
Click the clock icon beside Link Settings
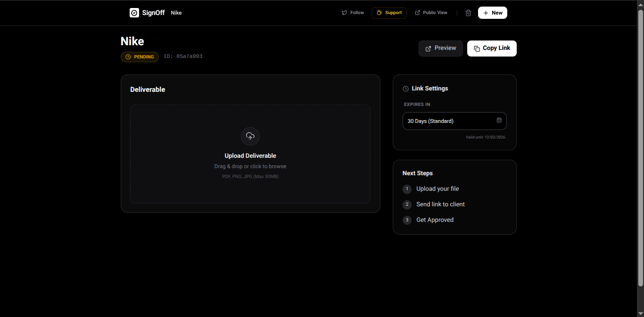point(405,89)
